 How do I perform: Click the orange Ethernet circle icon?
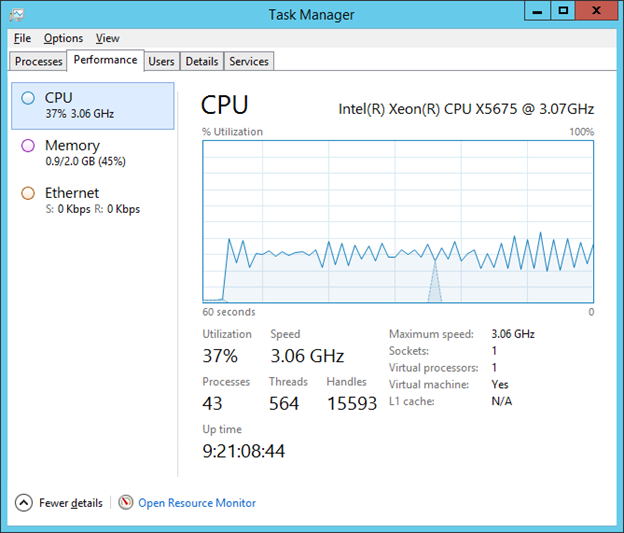coord(28,193)
